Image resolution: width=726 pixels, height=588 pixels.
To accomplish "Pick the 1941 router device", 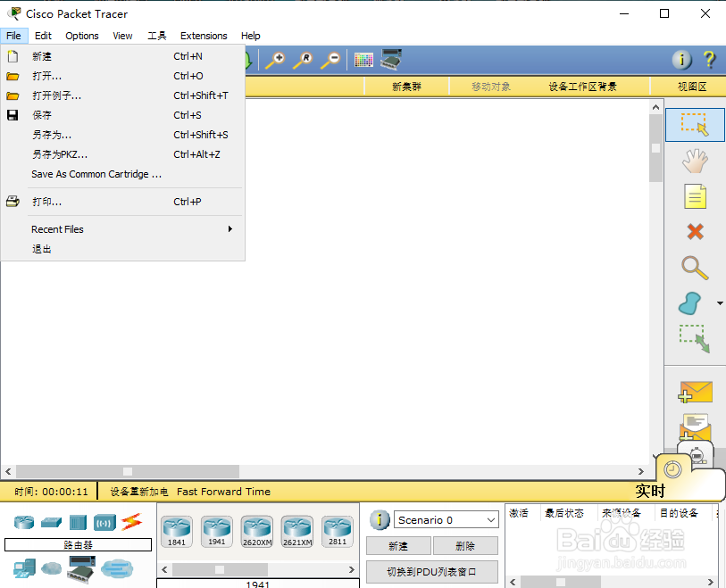I will click(x=217, y=532).
